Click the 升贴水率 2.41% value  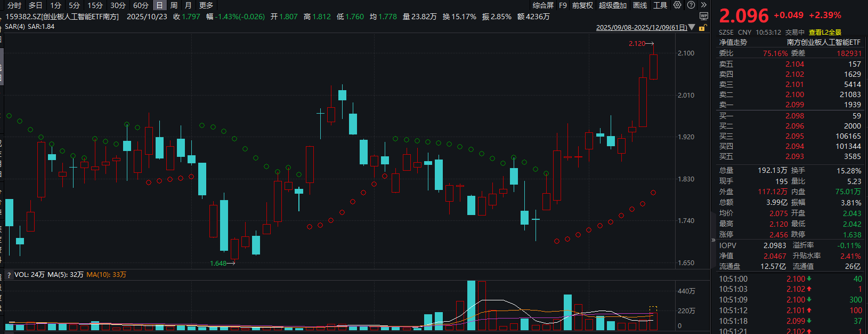851,256
